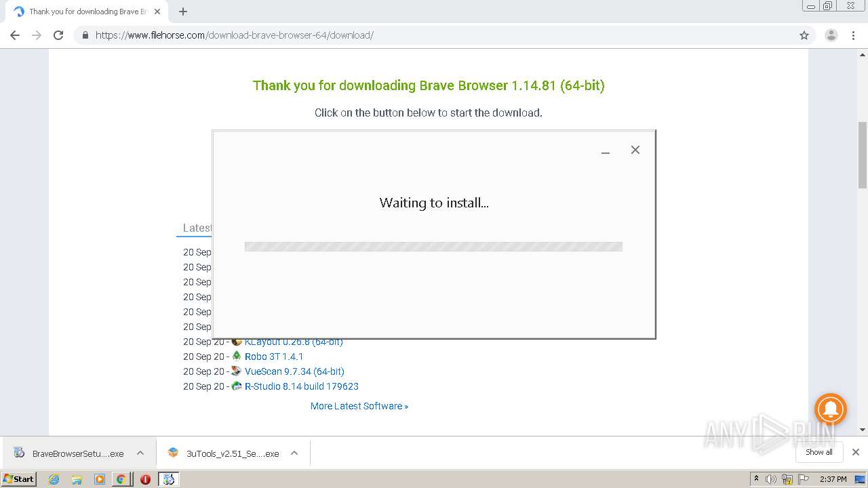This screenshot has height=488, width=868.
Task: Click the install progress bar
Action: 433,247
